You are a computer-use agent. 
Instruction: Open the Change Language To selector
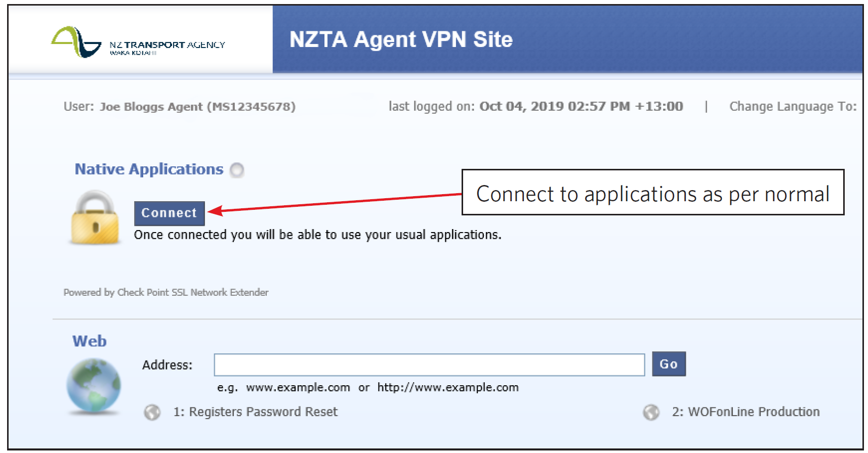click(793, 107)
